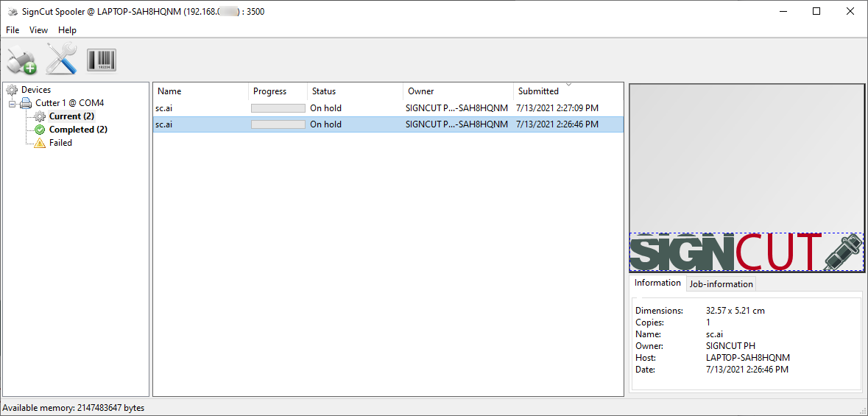Click the green checkmark icon for Completed
This screenshot has width=868, height=416.
(x=39, y=130)
